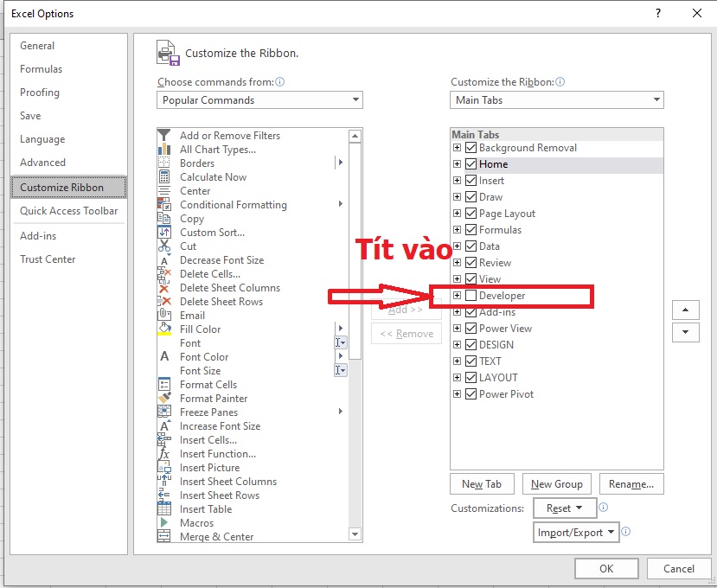Click the Delete Cells icon
717x588 pixels.
pos(164,274)
